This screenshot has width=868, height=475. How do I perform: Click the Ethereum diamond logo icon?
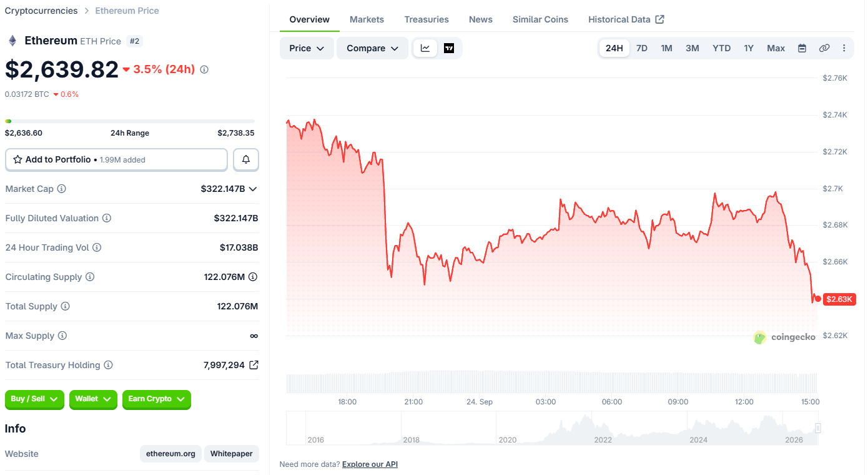point(12,41)
